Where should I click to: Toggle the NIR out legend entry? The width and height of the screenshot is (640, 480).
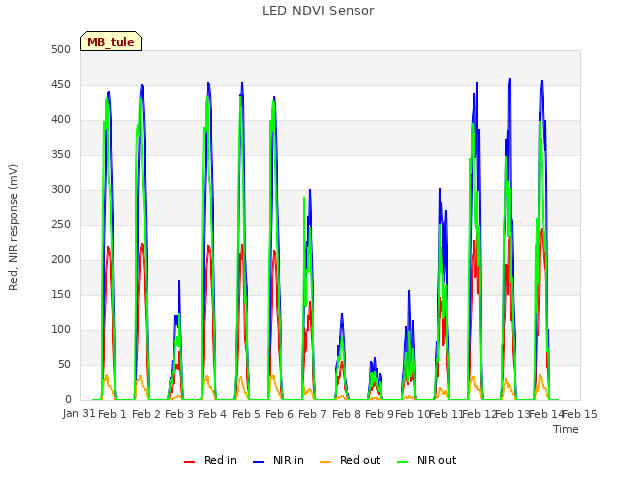coord(427,460)
